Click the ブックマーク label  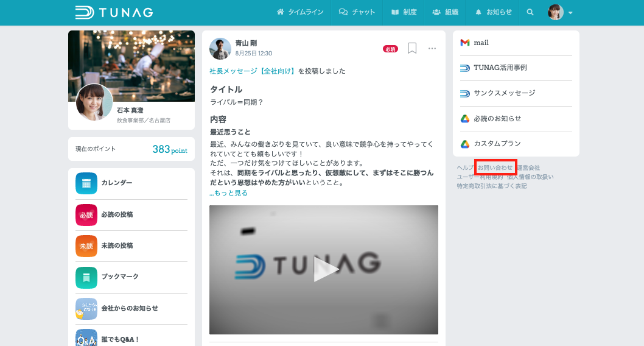[120, 277]
